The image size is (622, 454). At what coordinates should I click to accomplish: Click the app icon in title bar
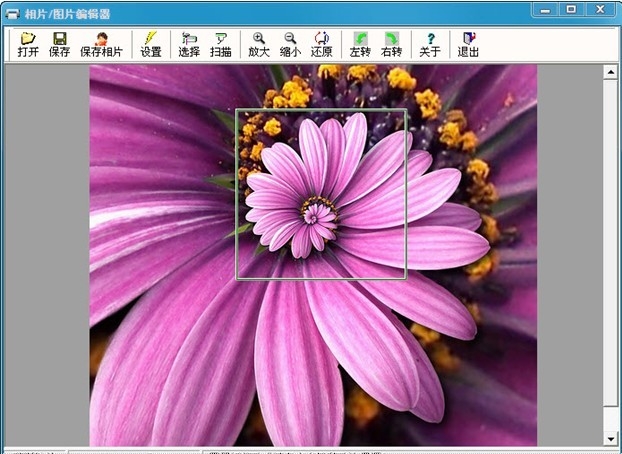pos(12,14)
